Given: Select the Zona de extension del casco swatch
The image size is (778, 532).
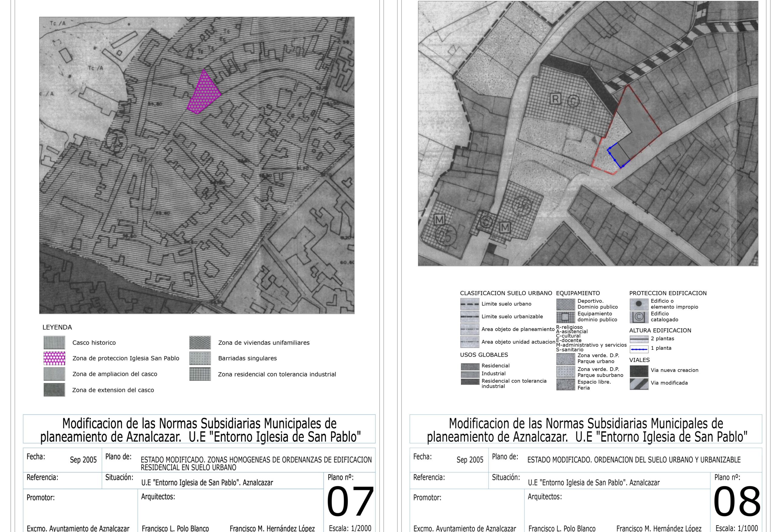Looking at the screenshot, I should pos(54,390).
